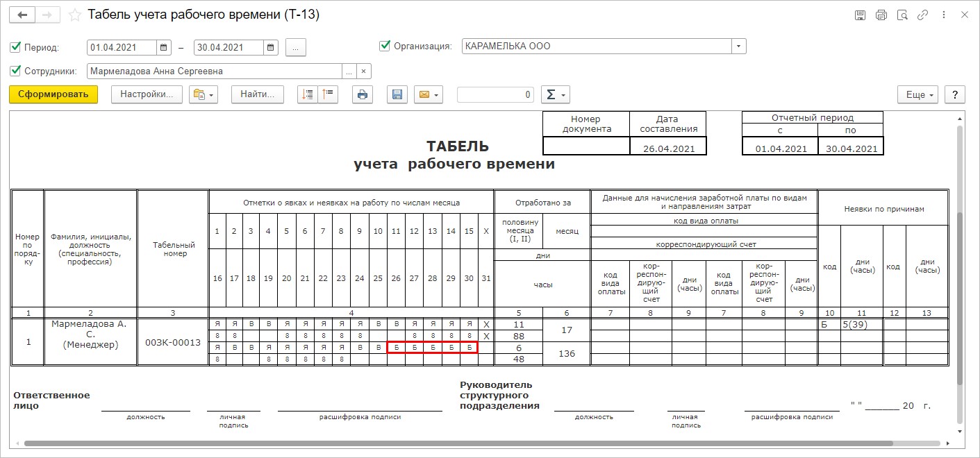Select report period end cell 30.04.2021
This screenshot has width=980, height=458.
[851, 145]
